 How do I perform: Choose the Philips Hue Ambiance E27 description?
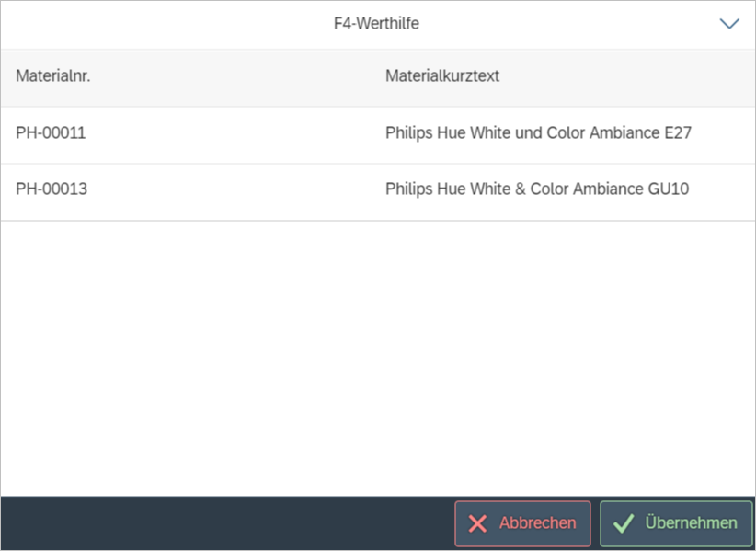tap(538, 133)
